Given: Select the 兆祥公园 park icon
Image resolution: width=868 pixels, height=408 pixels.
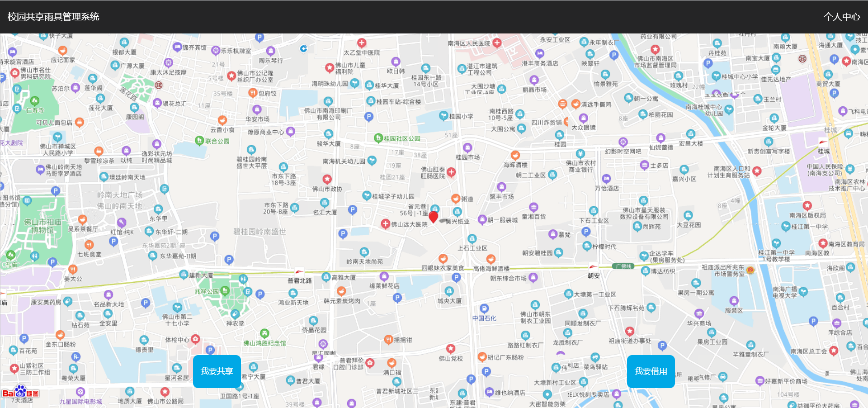Looking at the screenshot, I should (225, 291).
